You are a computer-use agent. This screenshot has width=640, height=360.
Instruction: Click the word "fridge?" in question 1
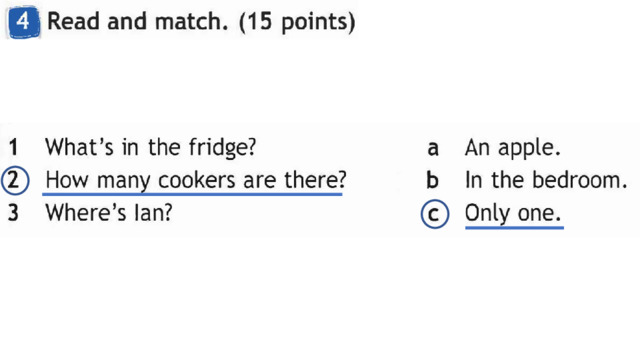(222, 147)
